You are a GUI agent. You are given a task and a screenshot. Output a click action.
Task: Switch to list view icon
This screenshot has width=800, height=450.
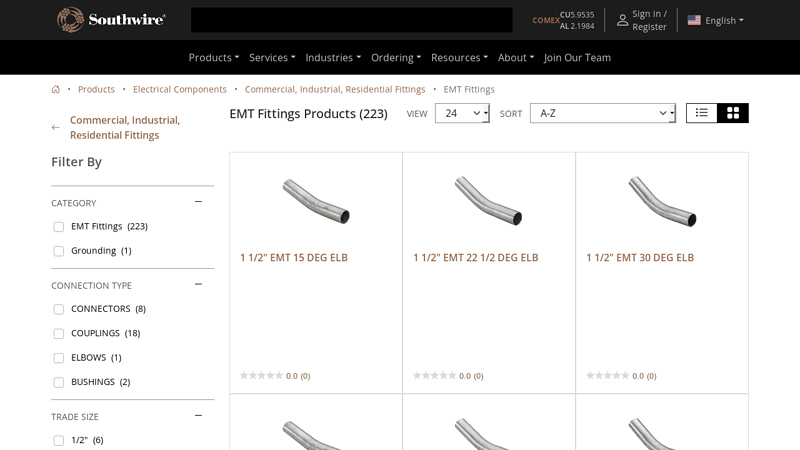click(x=702, y=113)
